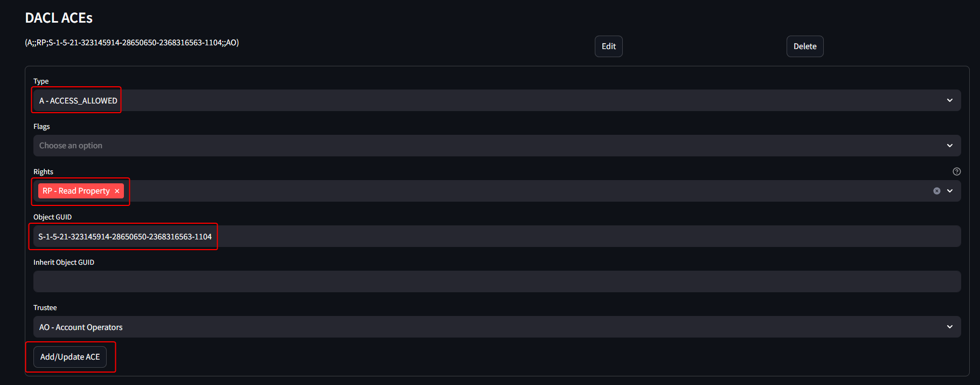
Task: Remove the RP - Read Property tag via its x
Action: pyautogui.click(x=117, y=191)
